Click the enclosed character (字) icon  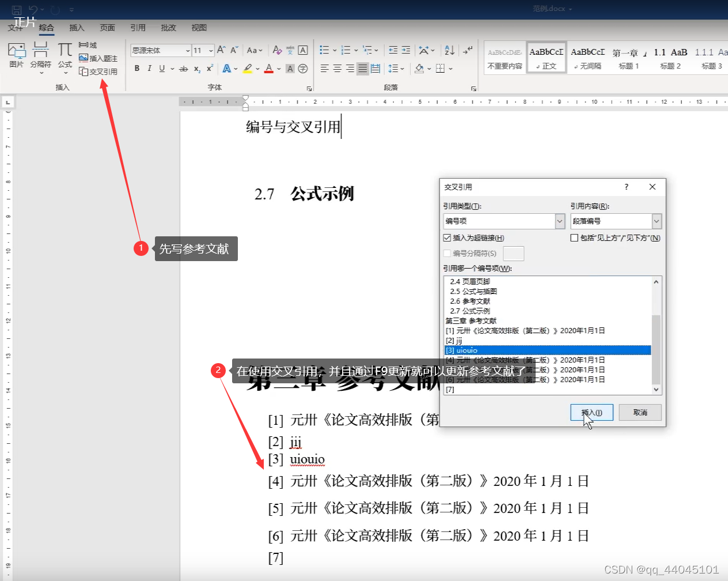pyautogui.click(x=303, y=69)
